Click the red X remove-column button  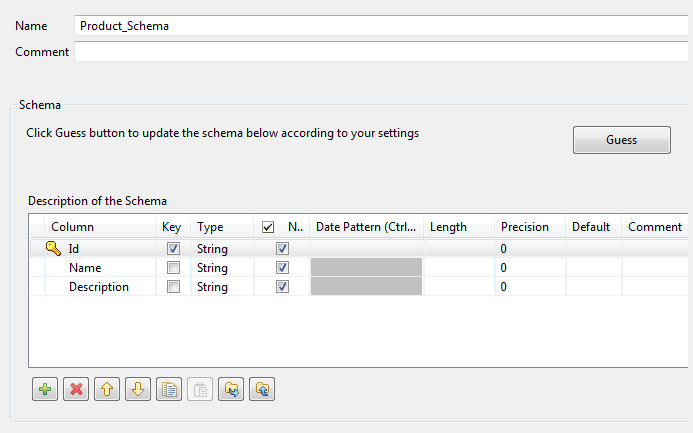coord(76,390)
